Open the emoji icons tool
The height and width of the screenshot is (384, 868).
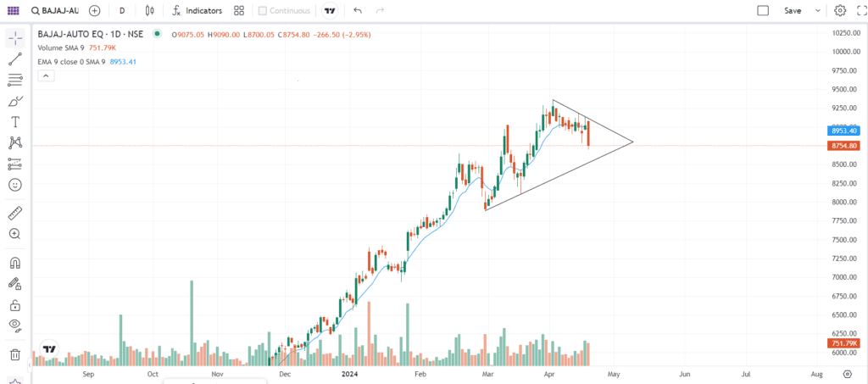14,184
